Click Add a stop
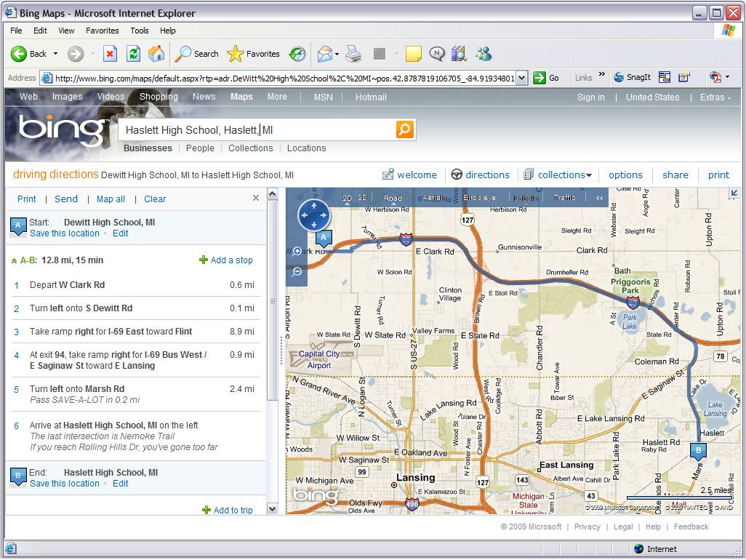 [x=226, y=260]
